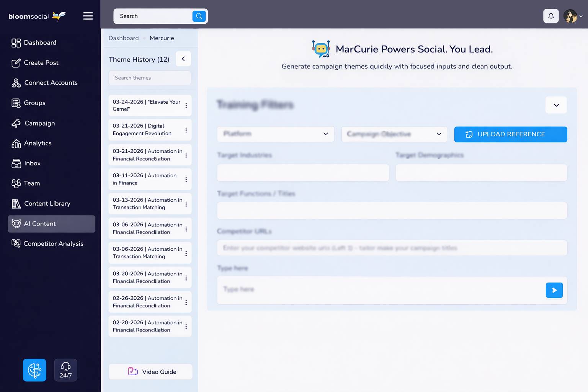
Task: Open Content Library from sidebar
Action: click(x=47, y=204)
